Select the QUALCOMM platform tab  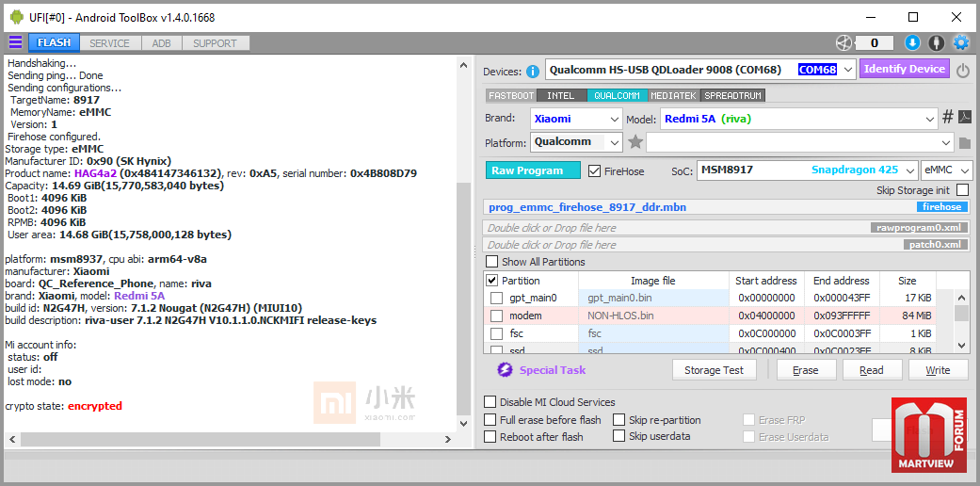pos(617,96)
